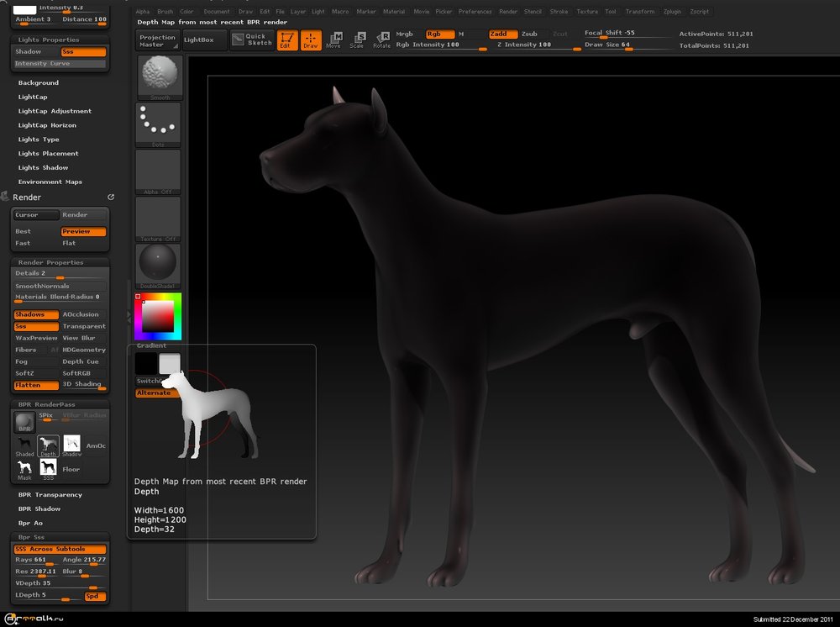Toggle Shadows in Render Properties

(36, 314)
